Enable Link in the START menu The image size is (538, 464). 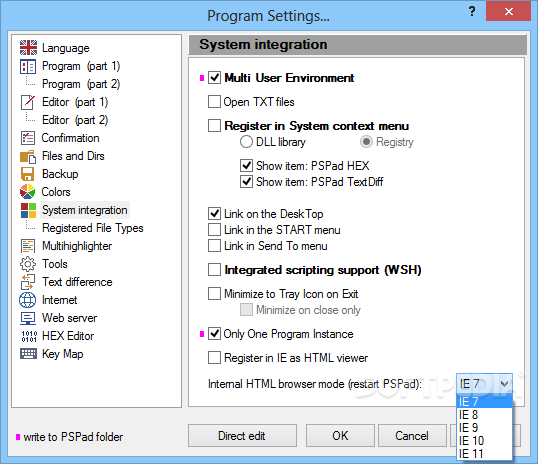pyautogui.click(x=214, y=230)
